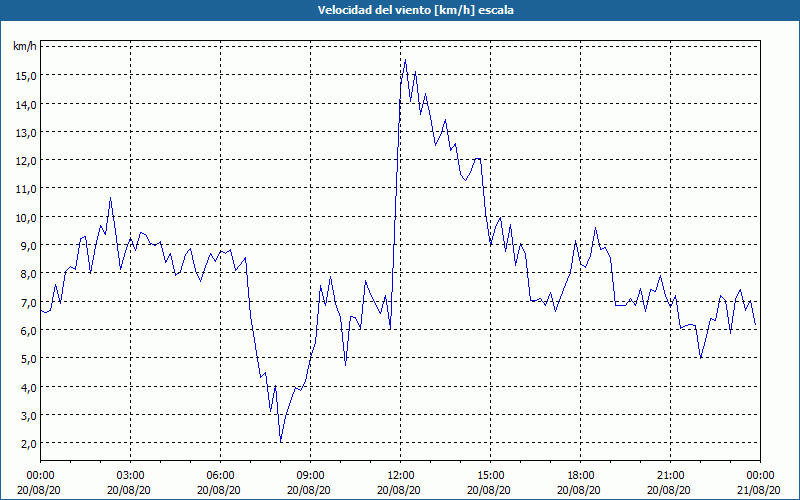Image resolution: width=800 pixels, height=500 pixels.
Task: Select the '9,0' y-axis label
Action: tap(29, 245)
